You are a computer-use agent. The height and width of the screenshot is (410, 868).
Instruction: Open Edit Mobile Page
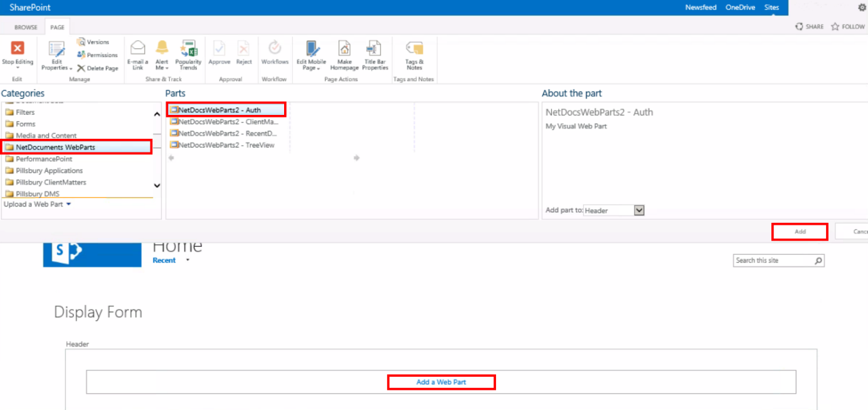point(311,56)
